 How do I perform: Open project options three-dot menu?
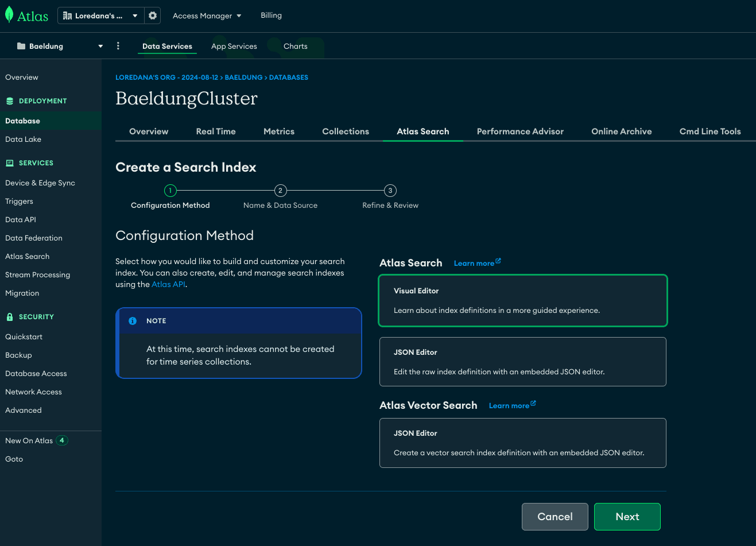tap(118, 46)
